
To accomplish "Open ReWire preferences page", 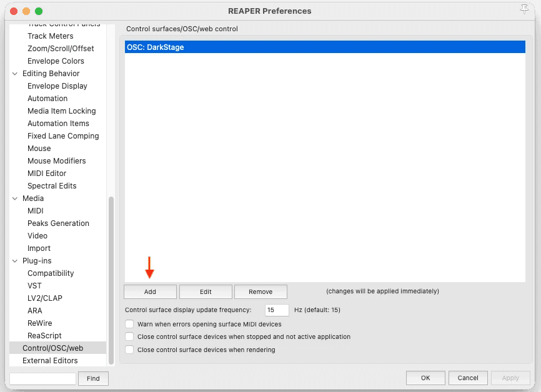I will click(x=40, y=323).
